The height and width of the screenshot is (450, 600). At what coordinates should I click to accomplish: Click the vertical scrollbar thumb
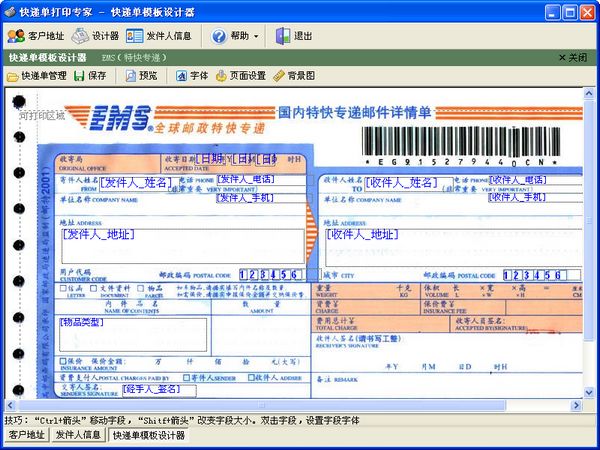click(x=589, y=220)
